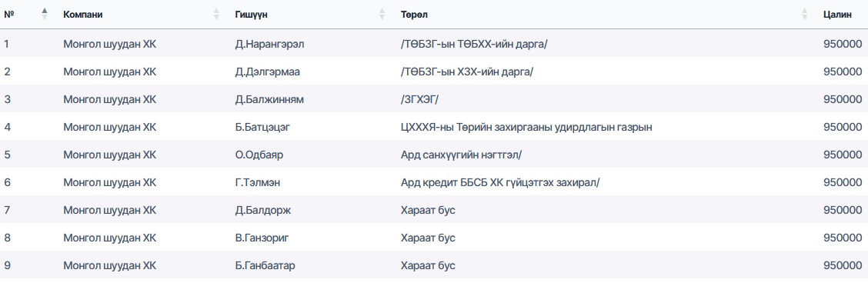The width and height of the screenshot is (868, 283).
Task: Click ЦХХХЯ-ны Төрийн захиргааны type cell
Action: coord(526,127)
